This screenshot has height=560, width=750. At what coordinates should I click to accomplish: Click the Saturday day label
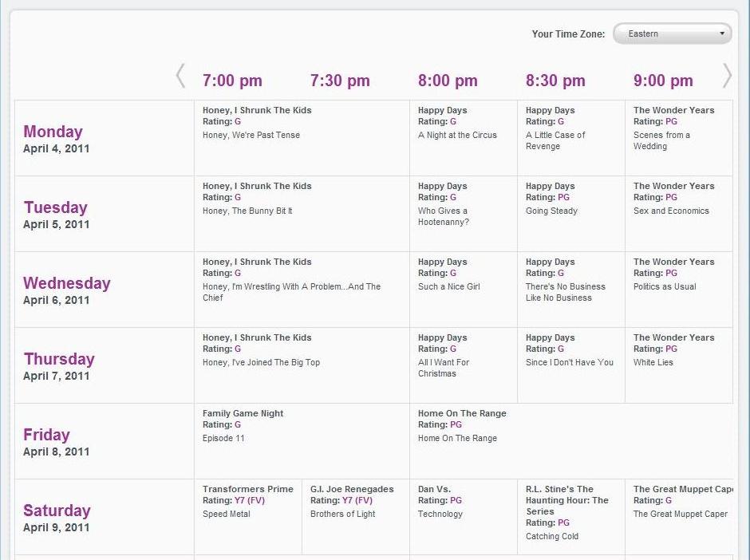pyautogui.click(x=57, y=511)
